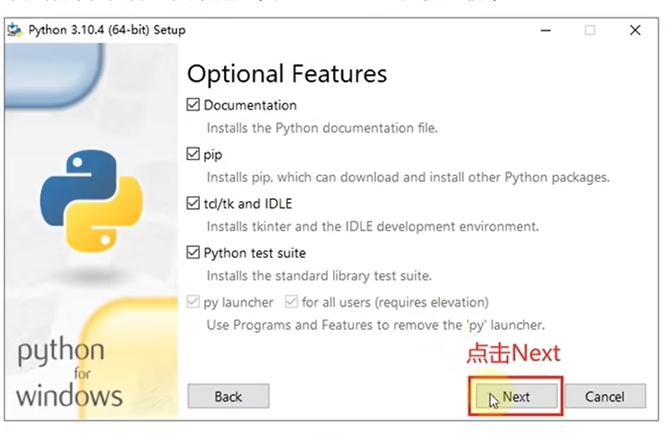Click the Python installer icon in title bar

14,30
